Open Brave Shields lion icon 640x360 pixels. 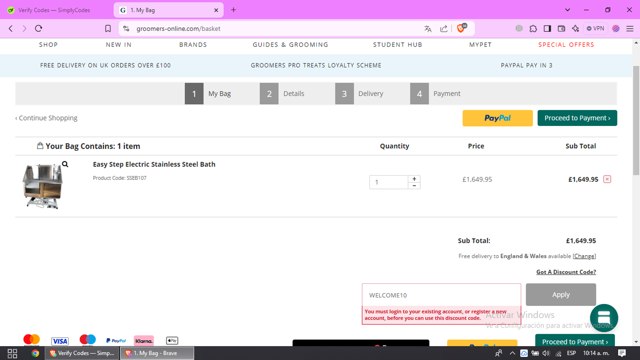click(x=462, y=28)
